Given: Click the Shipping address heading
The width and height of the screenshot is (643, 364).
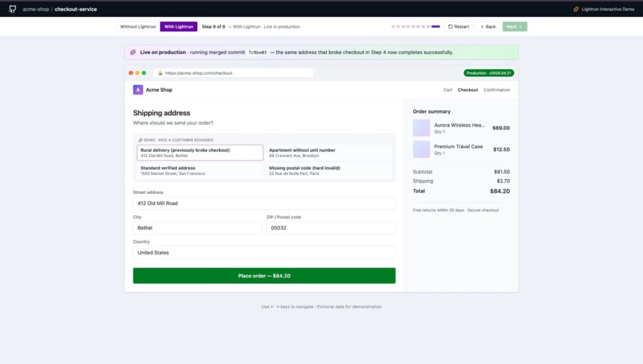Looking at the screenshot, I should click(x=161, y=113).
